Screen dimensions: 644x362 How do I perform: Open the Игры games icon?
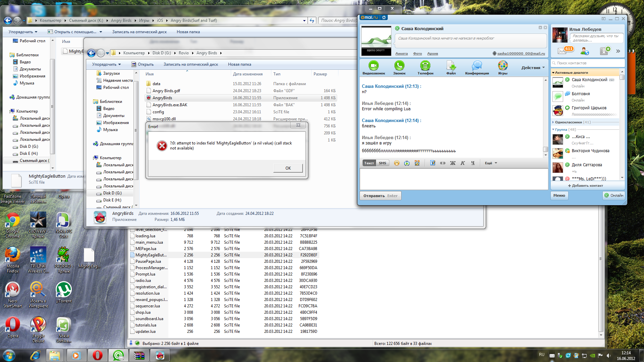click(502, 66)
